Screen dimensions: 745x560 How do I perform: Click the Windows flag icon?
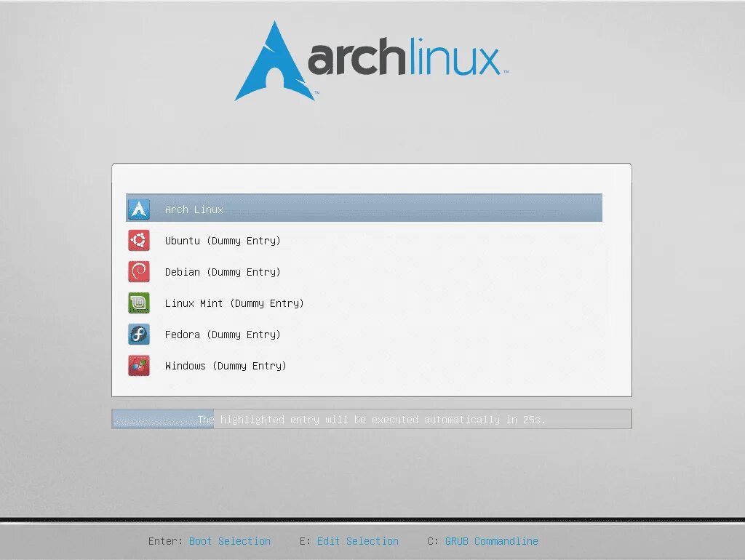pos(139,366)
